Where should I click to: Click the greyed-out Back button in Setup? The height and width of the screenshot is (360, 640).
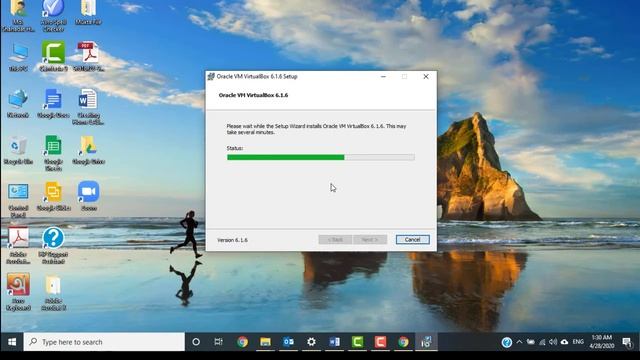[335, 240]
